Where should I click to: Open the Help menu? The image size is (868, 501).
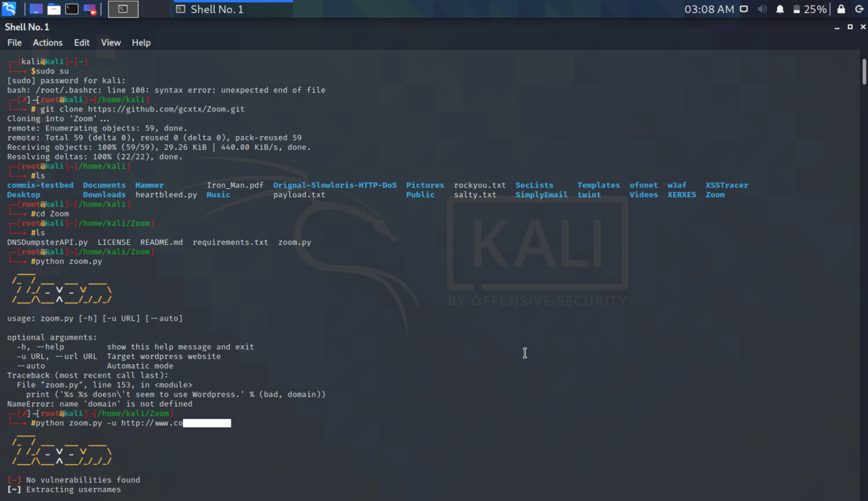[141, 43]
